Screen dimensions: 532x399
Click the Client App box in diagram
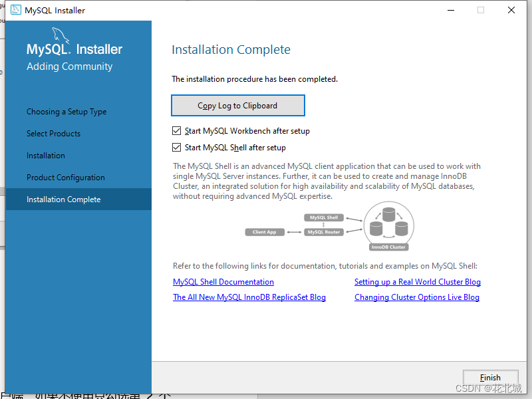coord(265,232)
